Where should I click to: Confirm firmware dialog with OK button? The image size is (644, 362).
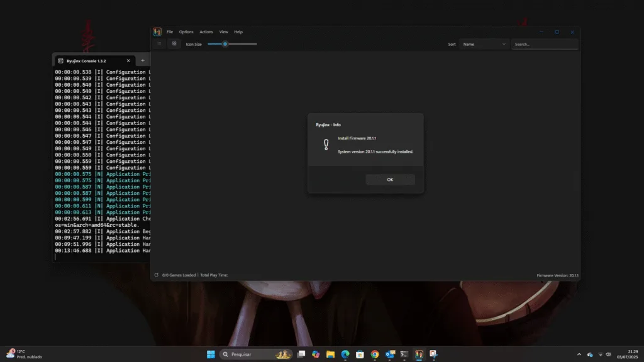[x=390, y=179]
